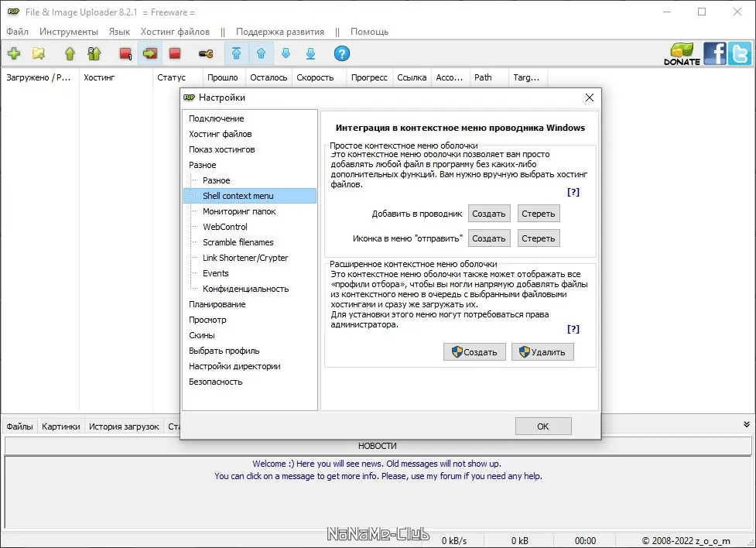Click the blue question mark help icon
The width and height of the screenshot is (756, 548).
coord(342,53)
